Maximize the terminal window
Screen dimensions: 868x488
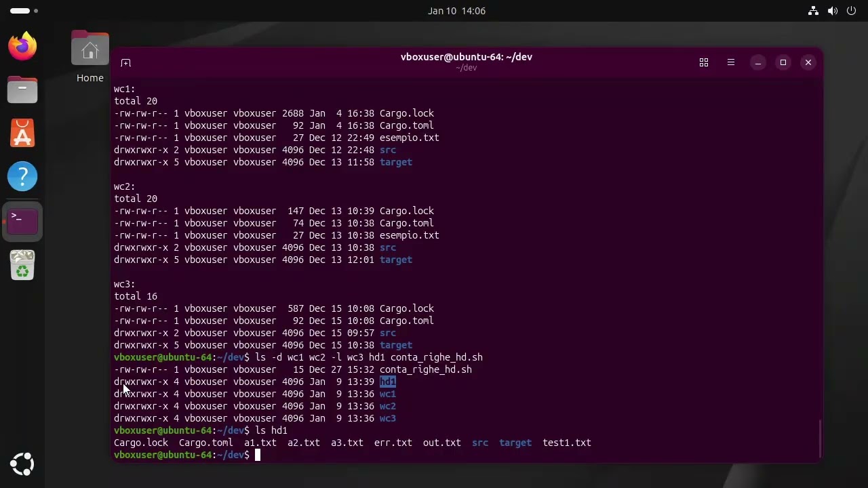point(783,62)
